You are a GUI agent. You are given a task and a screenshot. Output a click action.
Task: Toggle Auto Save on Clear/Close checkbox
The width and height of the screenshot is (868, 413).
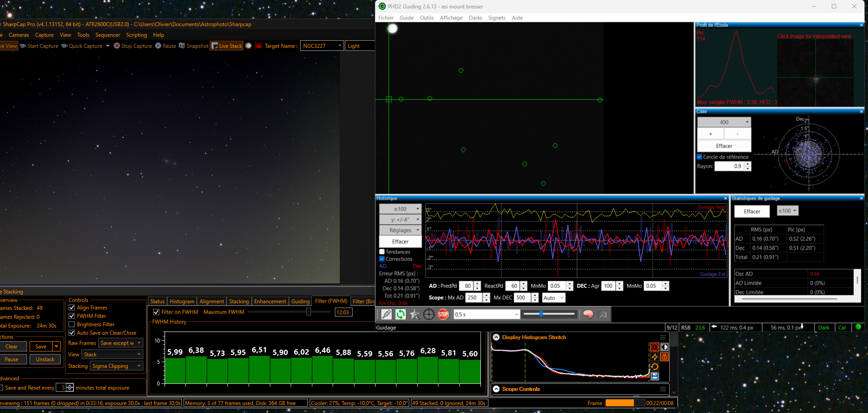point(72,332)
